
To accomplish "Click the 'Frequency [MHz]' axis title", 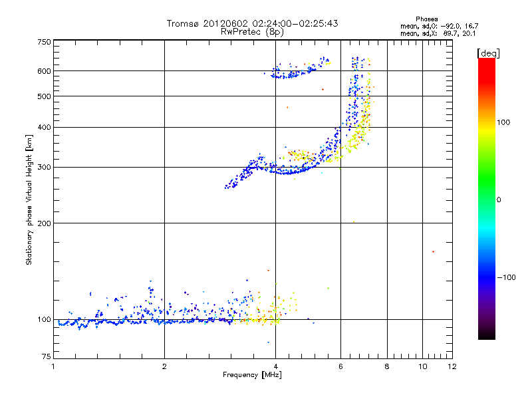I will pos(252,375).
